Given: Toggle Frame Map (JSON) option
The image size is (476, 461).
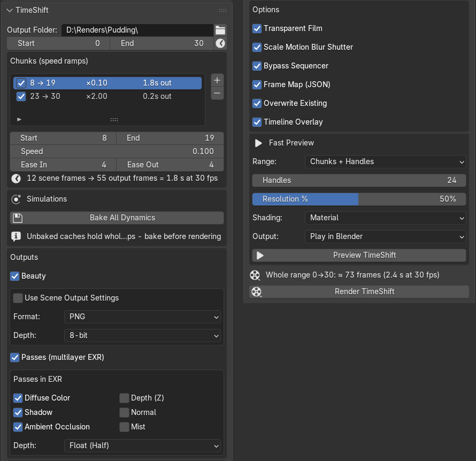Looking at the screenshot, I should coord(257,84).
